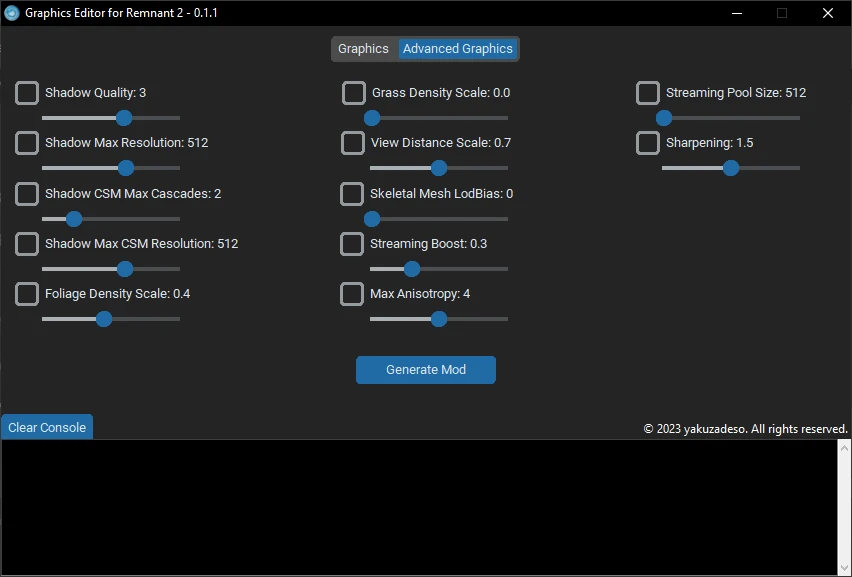Click Shadow Max CSM Resolution slider knob
The image size is (852, 577).
pyautogui.click(x=125, y=269)
